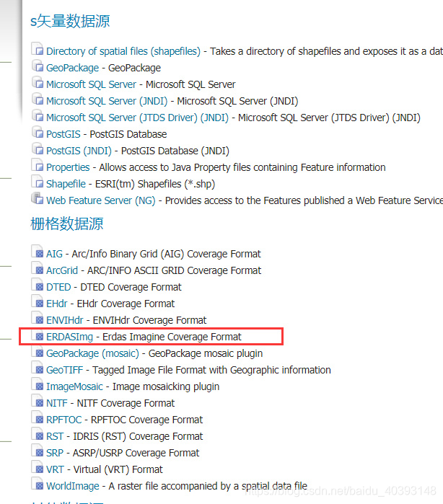
Task: Click the icon beside Directory of spatial files
Action: (38, 49)
